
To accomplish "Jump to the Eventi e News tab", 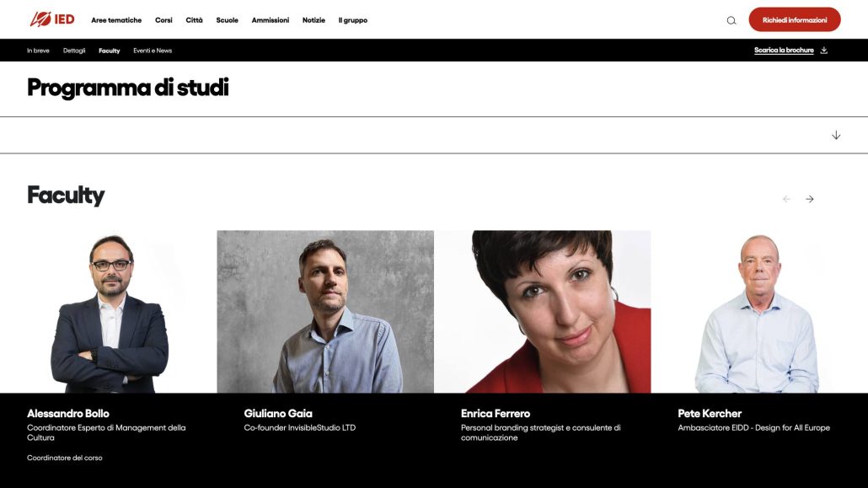I will click(x=153, y=51).
